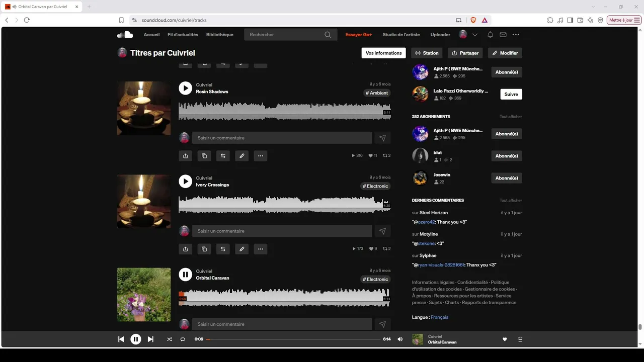
Task: Select the Orbital Caravan par Cuivriel browser tab
Action: pyautogui.click(x=43, y=7)
